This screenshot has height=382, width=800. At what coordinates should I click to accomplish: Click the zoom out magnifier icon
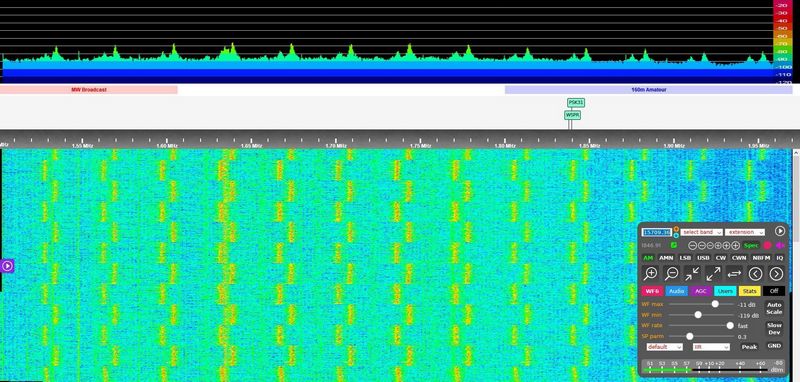point(671,274)
